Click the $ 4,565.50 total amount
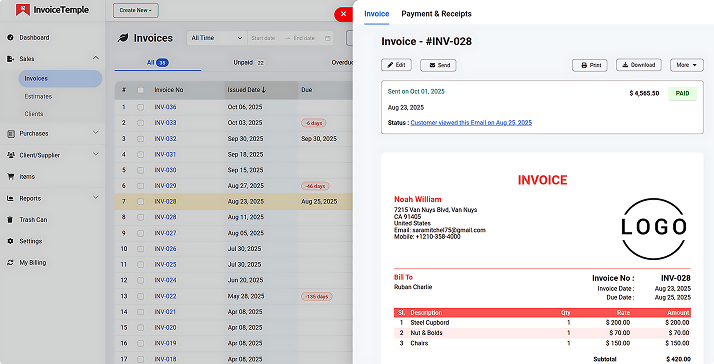 pos(644,93)
